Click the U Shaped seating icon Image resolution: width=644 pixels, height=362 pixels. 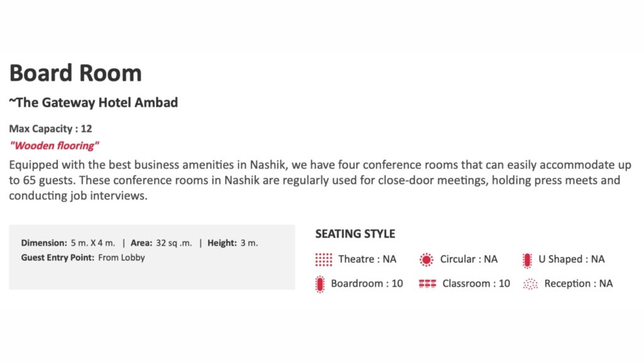(527, 259)
